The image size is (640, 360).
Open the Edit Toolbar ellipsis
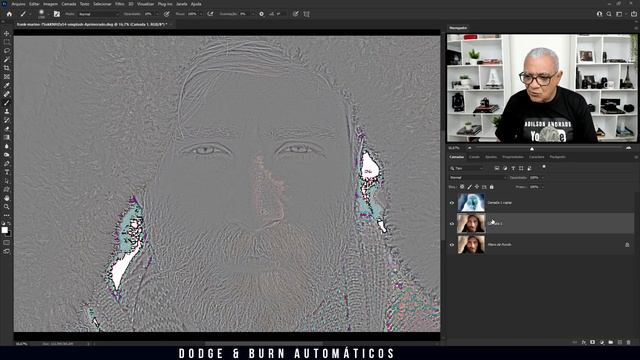[7, 215]
